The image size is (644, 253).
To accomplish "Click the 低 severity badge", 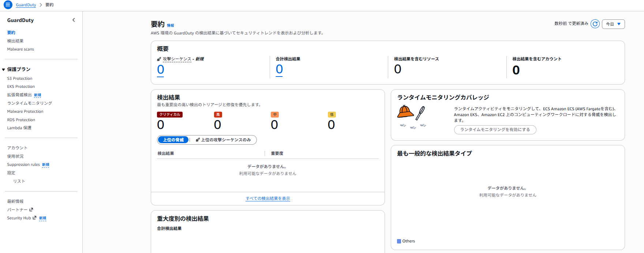I will (x=332, y=115).
